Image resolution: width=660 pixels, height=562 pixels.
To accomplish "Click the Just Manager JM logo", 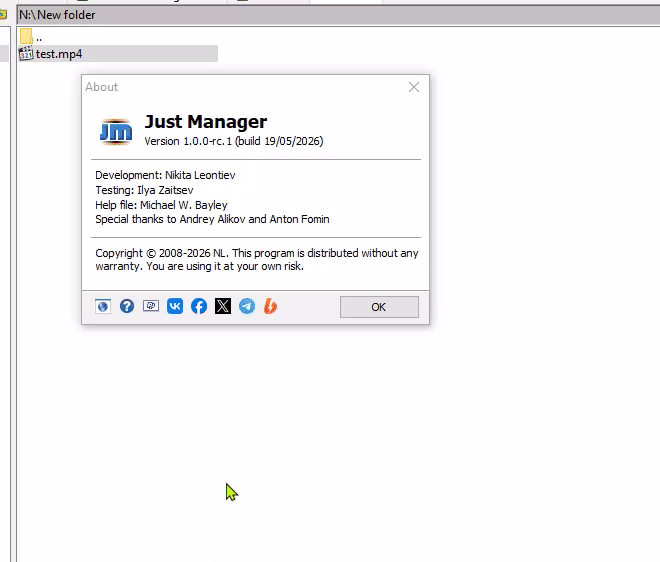I will [x=116, y=131].
